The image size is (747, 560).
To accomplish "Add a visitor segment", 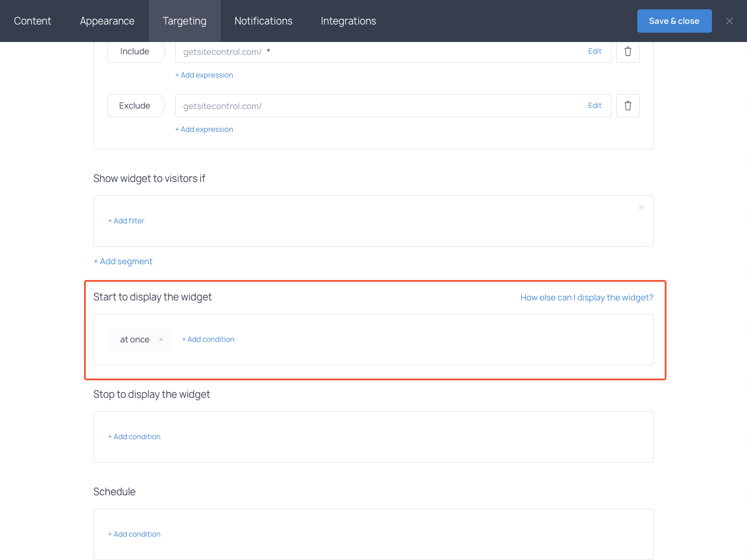I will [x=123, y=261].
